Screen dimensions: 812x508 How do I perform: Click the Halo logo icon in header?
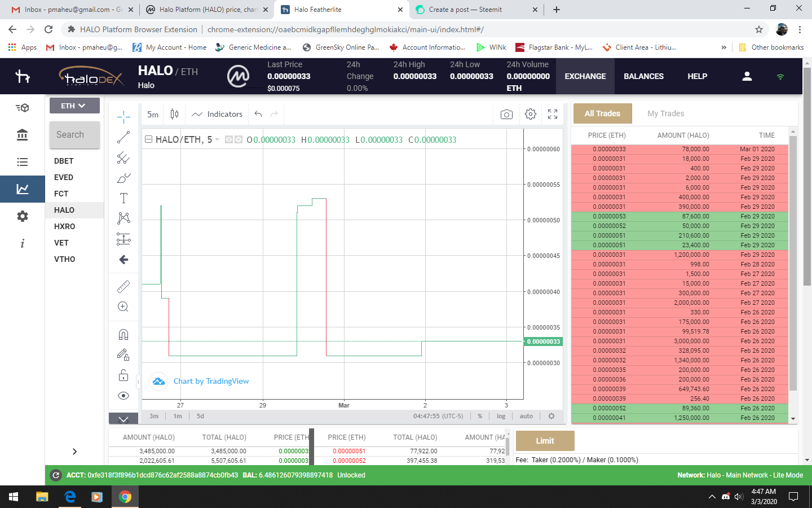(x=23, y=76)
